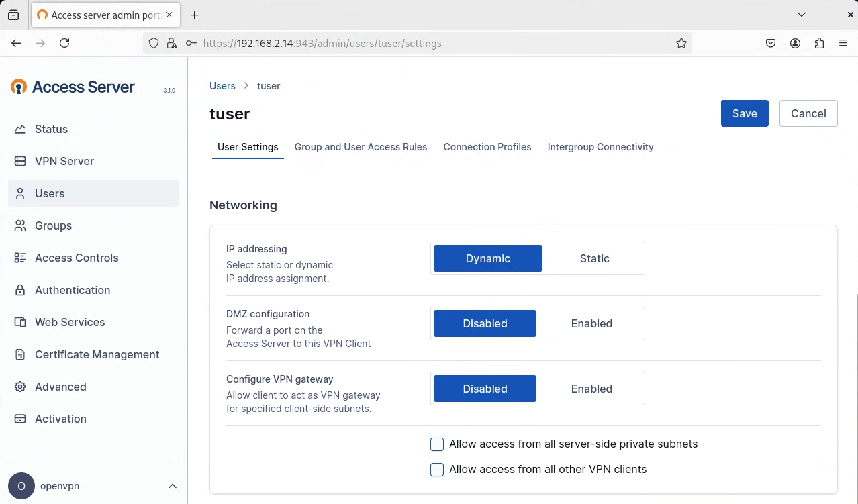Viewport: 858px width, 504px height.
Task: Click the Advanced gear icon
Action: point(20,387)
